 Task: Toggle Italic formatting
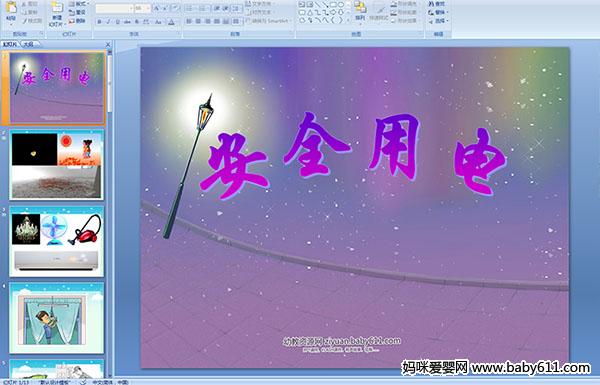pyautogui.click(x=108, y=22)
